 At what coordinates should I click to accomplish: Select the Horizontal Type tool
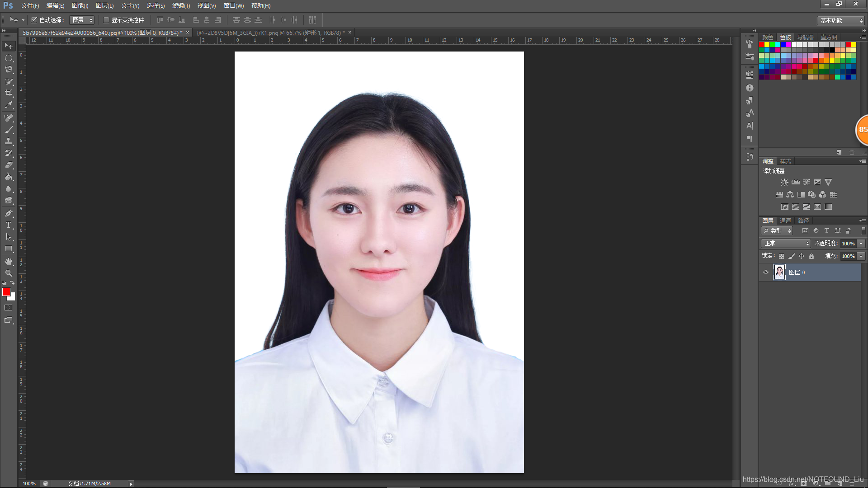8,225
